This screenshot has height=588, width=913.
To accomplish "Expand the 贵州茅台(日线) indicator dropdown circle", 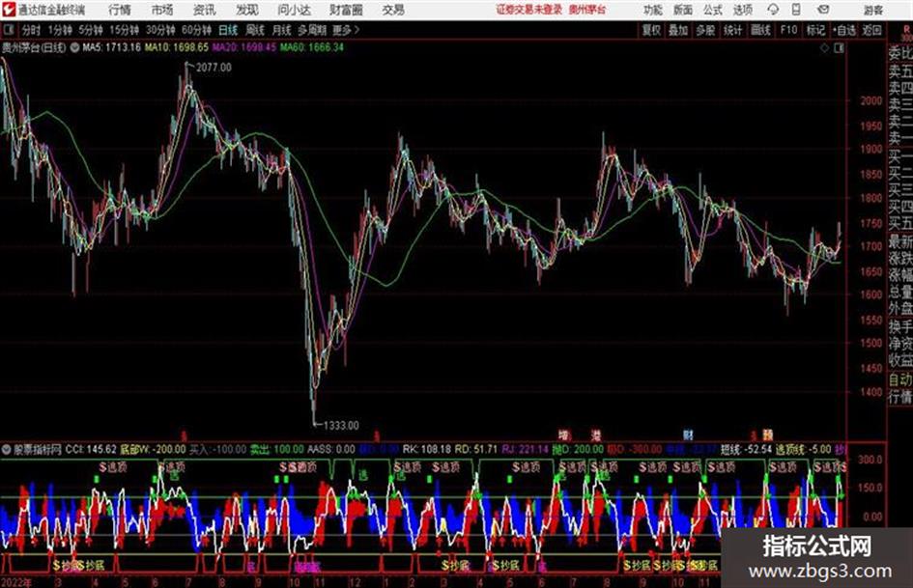I will (x=74, y=47).
